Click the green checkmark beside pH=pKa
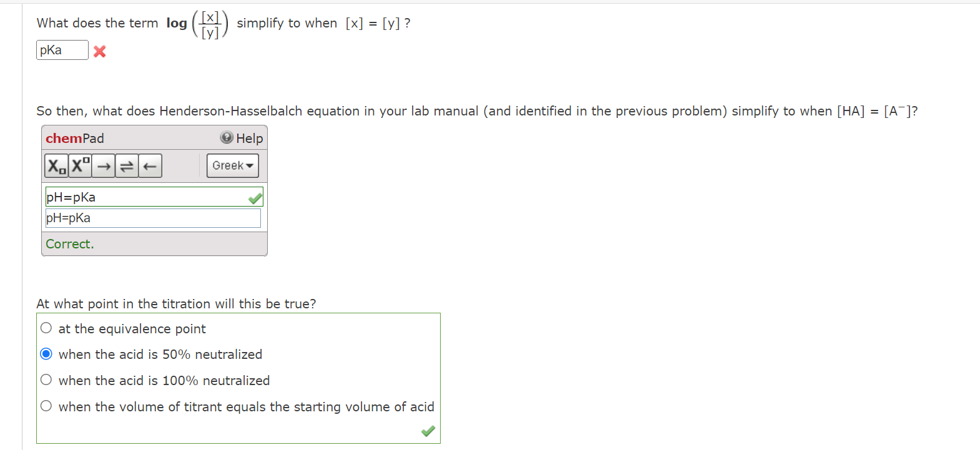 254,197
